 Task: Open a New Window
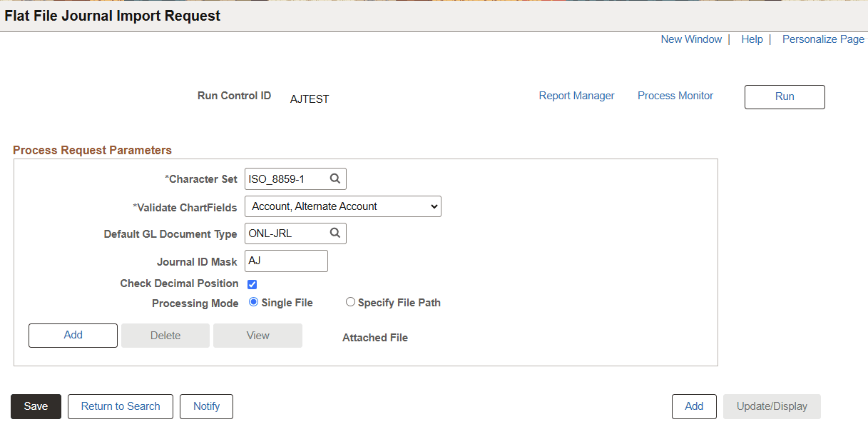tap(690, 39)
